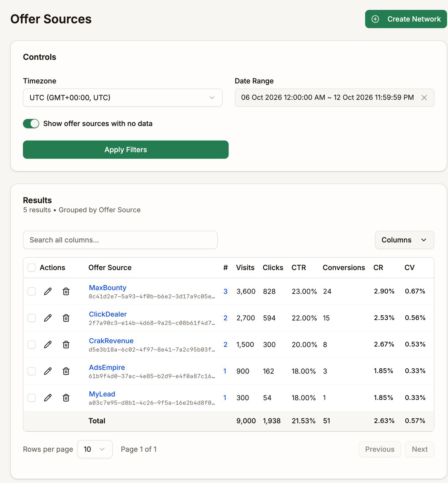The width and height of the screenshot is (448, 483).
Task: Delete the MaxBounty offer source
Action: pos(66,291)
